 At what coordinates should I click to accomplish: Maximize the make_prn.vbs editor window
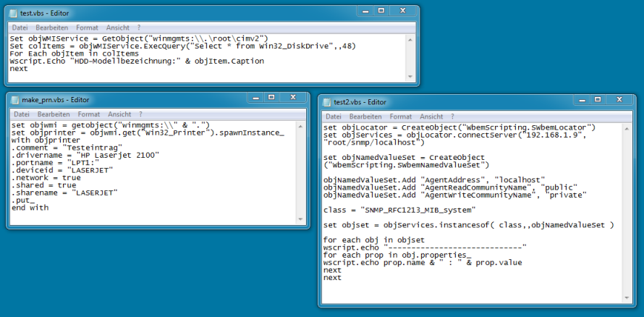271,97
